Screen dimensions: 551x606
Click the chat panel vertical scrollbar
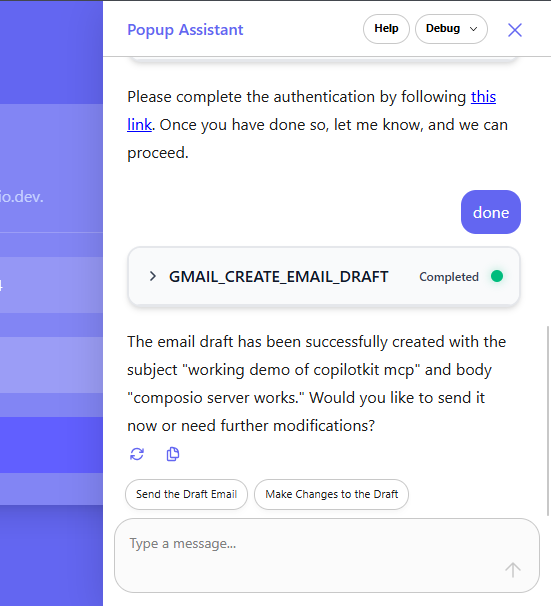pos(548,421)
